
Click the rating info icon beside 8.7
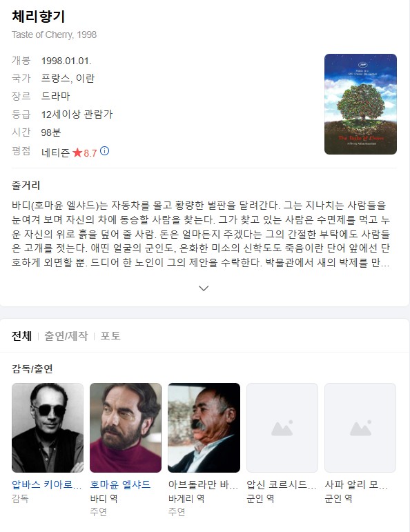tap(104, 151)
